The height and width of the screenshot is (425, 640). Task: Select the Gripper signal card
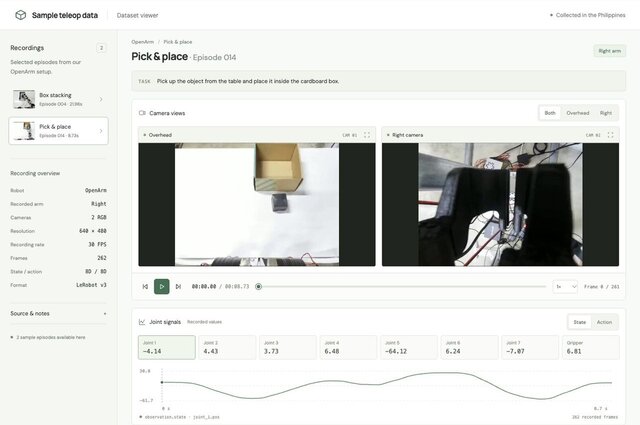click(x=591, y=347)
